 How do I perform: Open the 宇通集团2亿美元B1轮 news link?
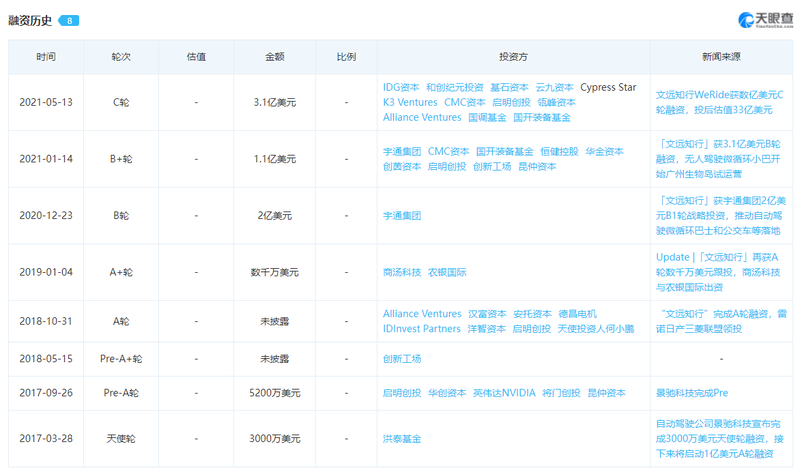[x=721, y=216]
